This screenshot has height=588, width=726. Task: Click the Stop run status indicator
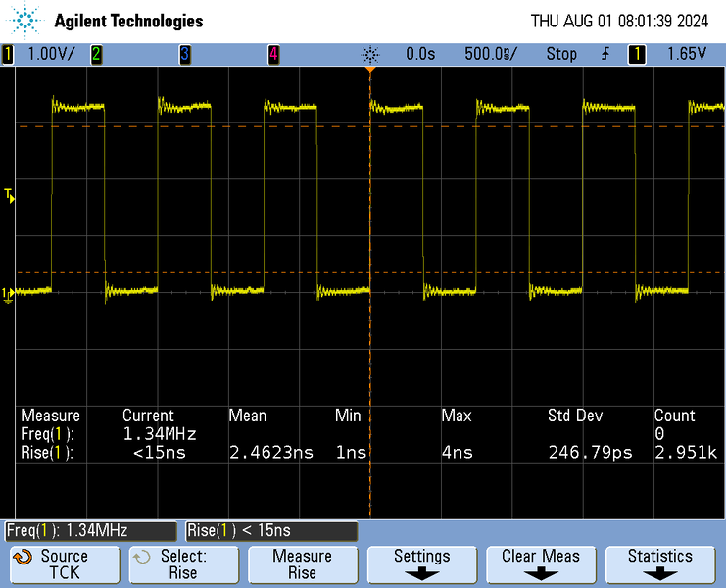(x=561, y=55)
